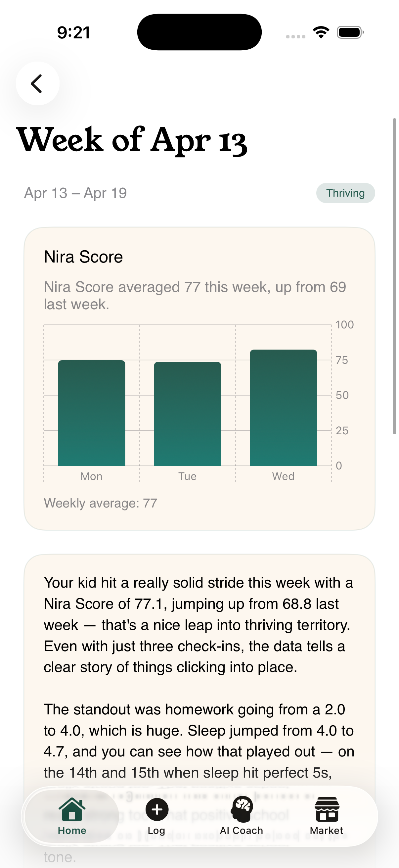Tap the Log plus icon
399x868 pixels.
coord(156,809)
